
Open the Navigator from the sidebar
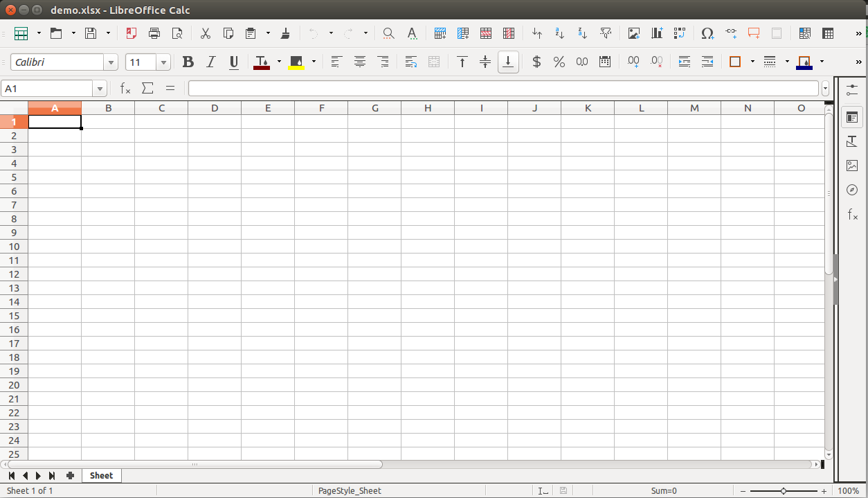tap(851, 190)
